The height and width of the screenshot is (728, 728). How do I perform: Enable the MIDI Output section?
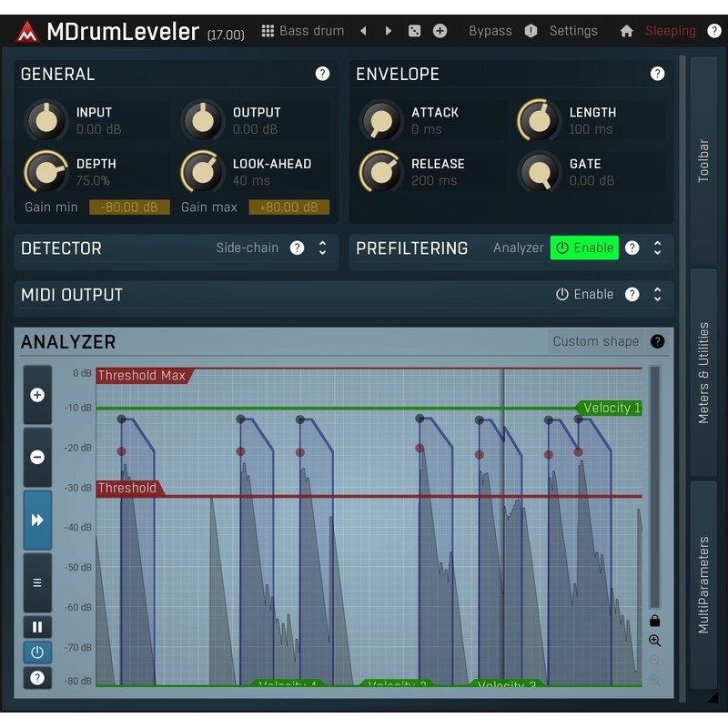pyautogui.click(x=584, y=295)
